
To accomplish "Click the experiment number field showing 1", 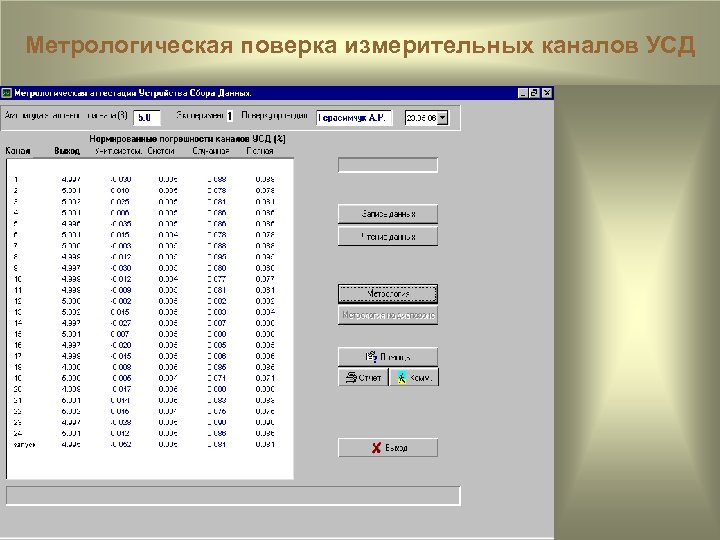I will pyautogui.click(x=230, y=116).
